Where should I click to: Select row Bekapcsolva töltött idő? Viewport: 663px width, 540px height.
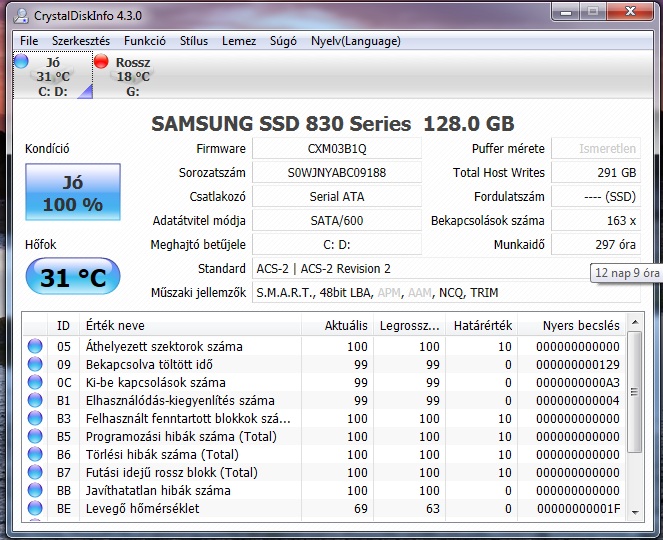[x=324, y=364]
